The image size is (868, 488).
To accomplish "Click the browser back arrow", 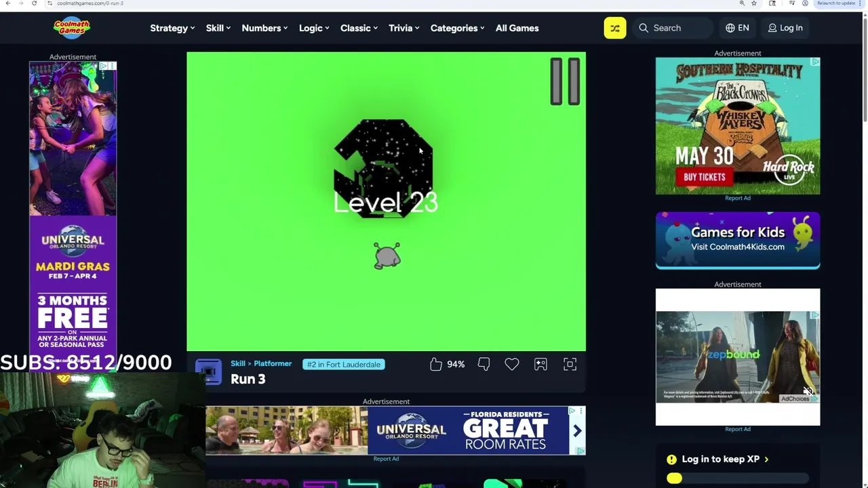I will [x=8, y=3].
